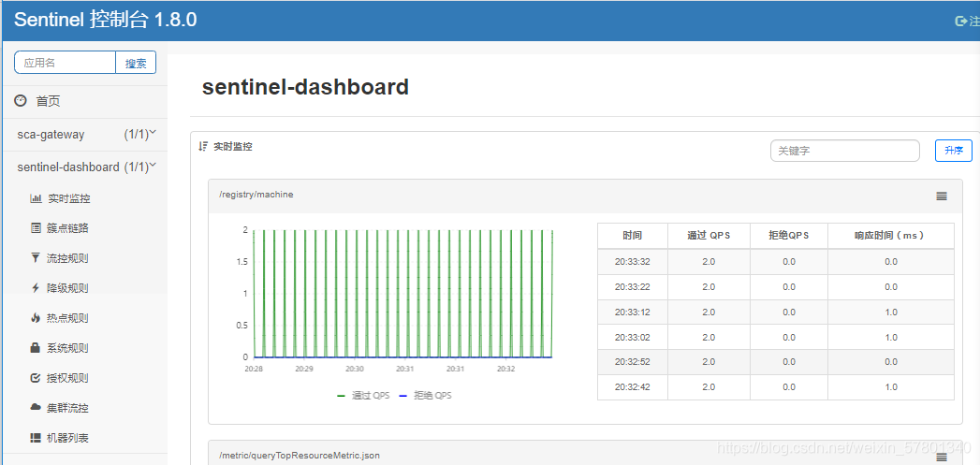Toggle the blue 拒绝 QPS legend swatch
The image size is (980, 465).
(x=402, y=396)
